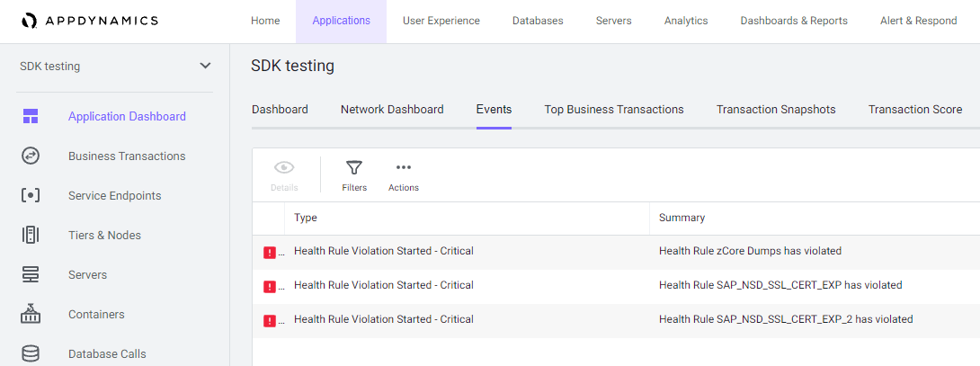Open the Filters funnel icon

click(354, 167)
